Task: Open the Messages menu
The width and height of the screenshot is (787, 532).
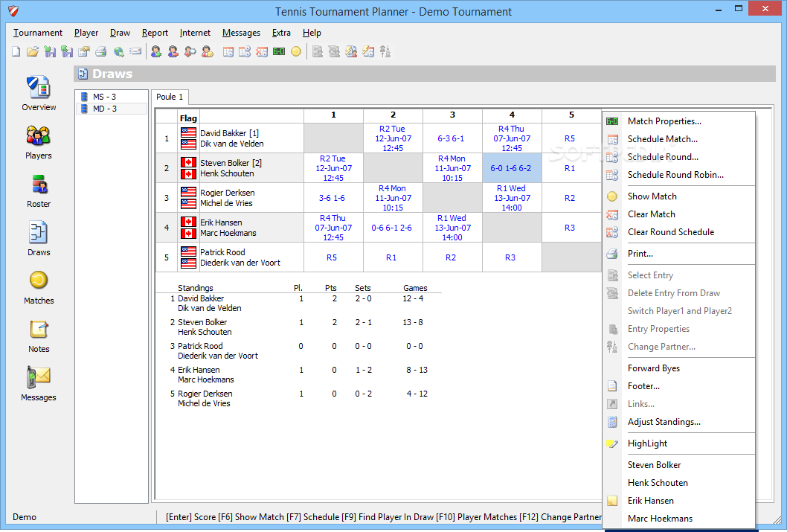Action: click(x=242, y=33)
